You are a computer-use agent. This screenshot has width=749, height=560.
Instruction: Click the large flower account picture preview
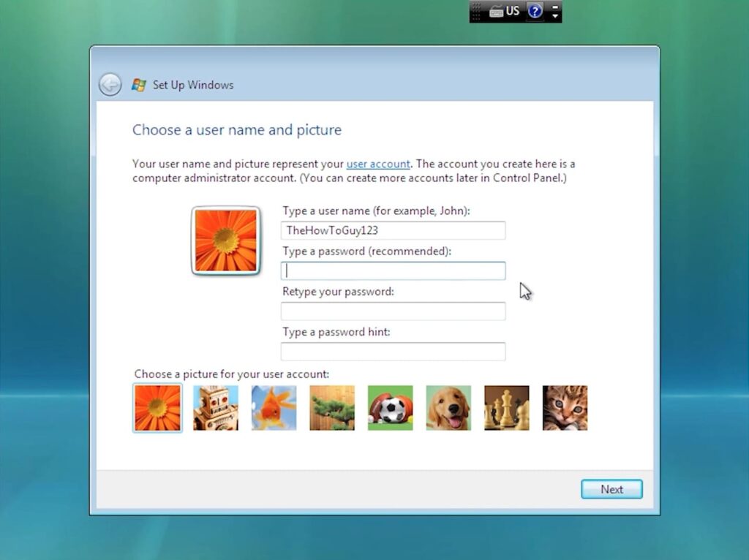click(226, 241)
